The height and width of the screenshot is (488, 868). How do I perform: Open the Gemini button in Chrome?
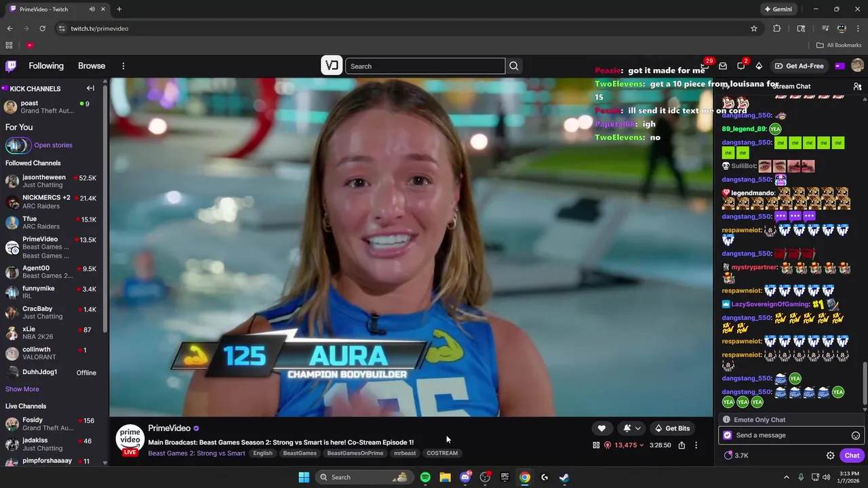pos(778,9)
